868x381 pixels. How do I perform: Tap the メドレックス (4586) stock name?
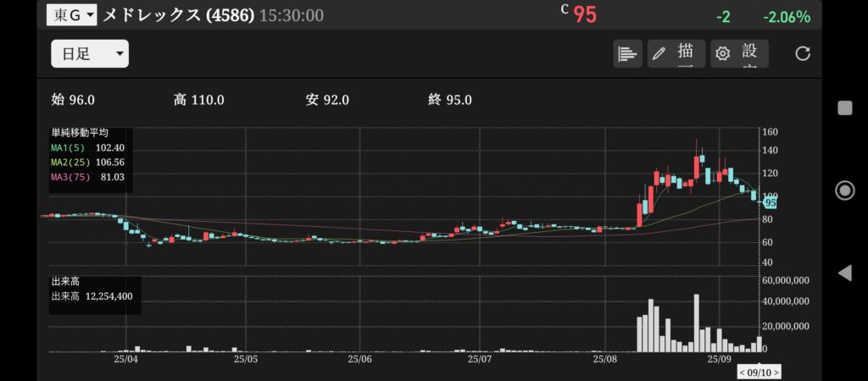178,15
